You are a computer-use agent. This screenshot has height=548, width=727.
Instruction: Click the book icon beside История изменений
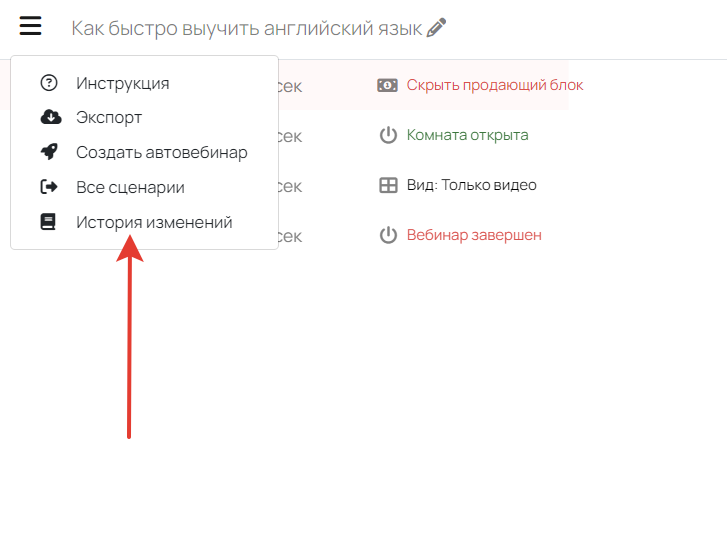coord(48,222)
